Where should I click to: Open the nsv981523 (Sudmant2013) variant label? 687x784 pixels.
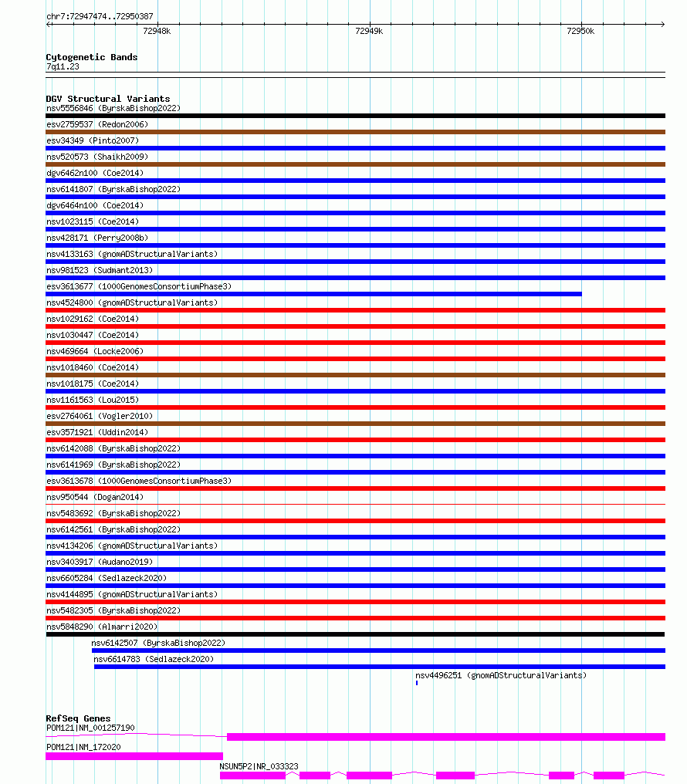(100, 270)
